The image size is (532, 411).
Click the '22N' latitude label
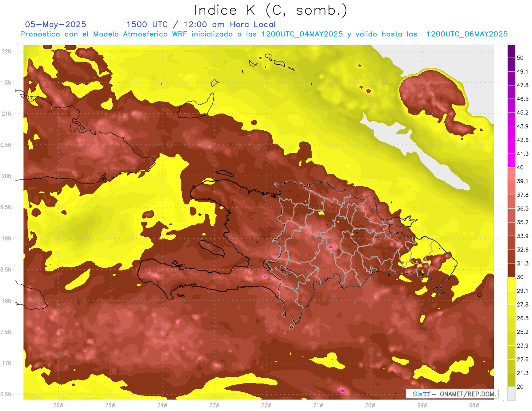pos(7,51)
